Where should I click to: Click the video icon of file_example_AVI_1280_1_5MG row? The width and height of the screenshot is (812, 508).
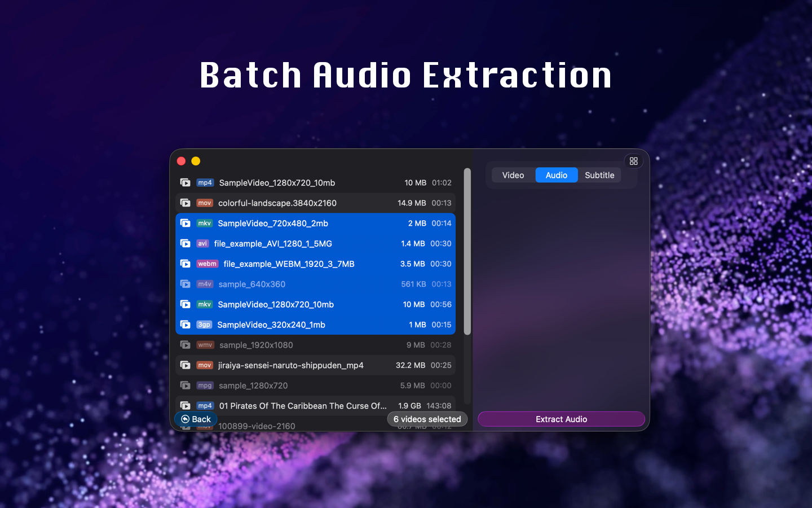tap(185, 243)
